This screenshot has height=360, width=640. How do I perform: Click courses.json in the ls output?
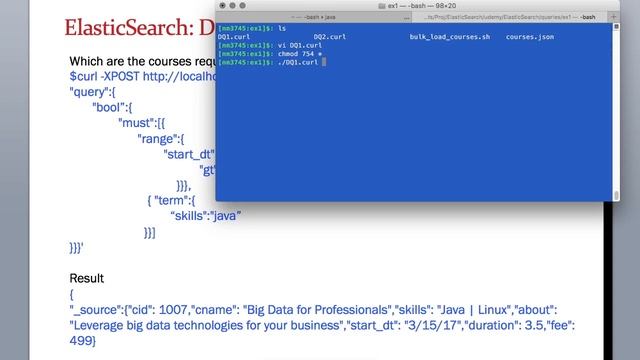[x=530, y=37]
